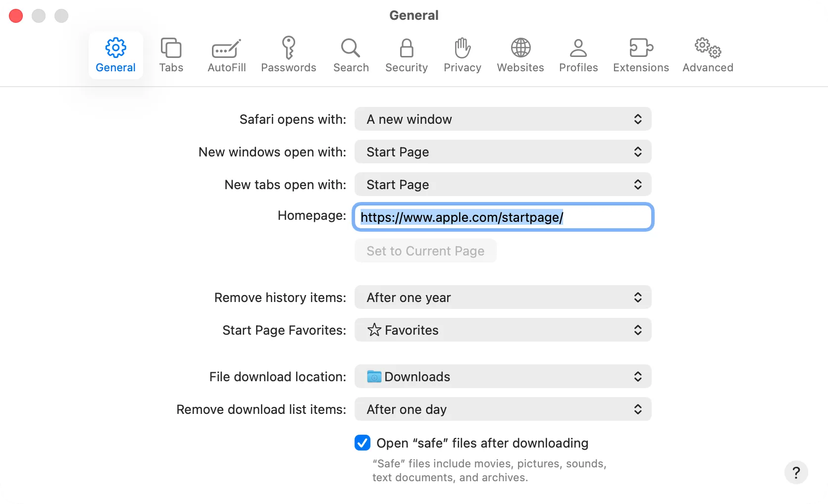Screen dimensions: 828x504
Task: Open the Start Page Favorites dropdown
Action: [503, 330]
